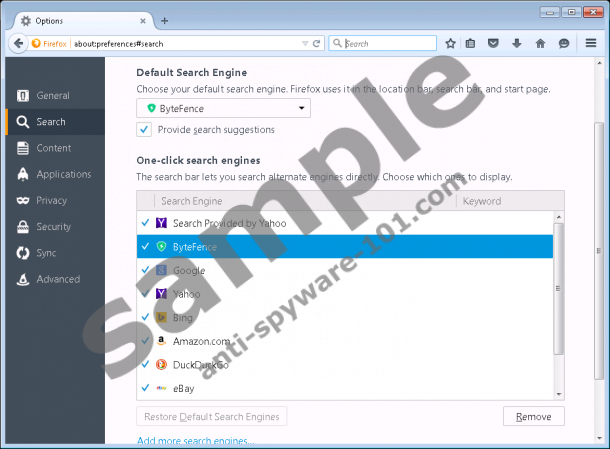Click the search engine list scrollbar
This screenshot has width=610, height=449.
click(x=559, y=300)
